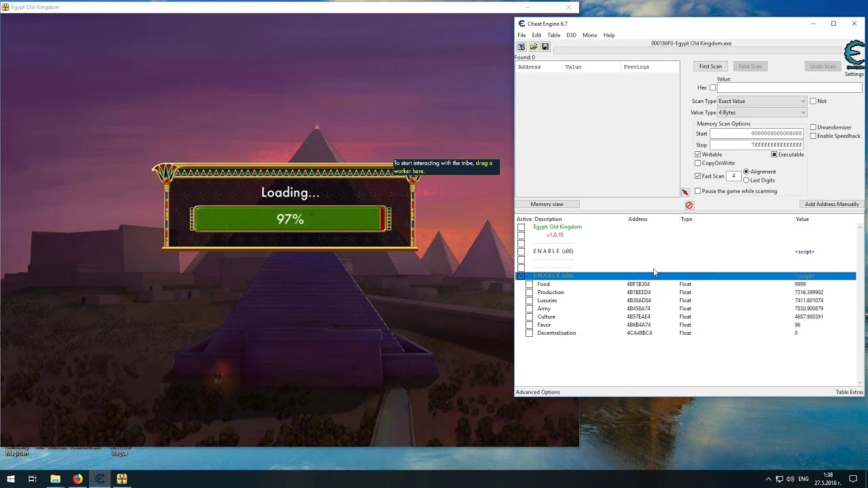Click the 97% loading progress bar
Screen dimensions: 868x488
pos(290,218)
